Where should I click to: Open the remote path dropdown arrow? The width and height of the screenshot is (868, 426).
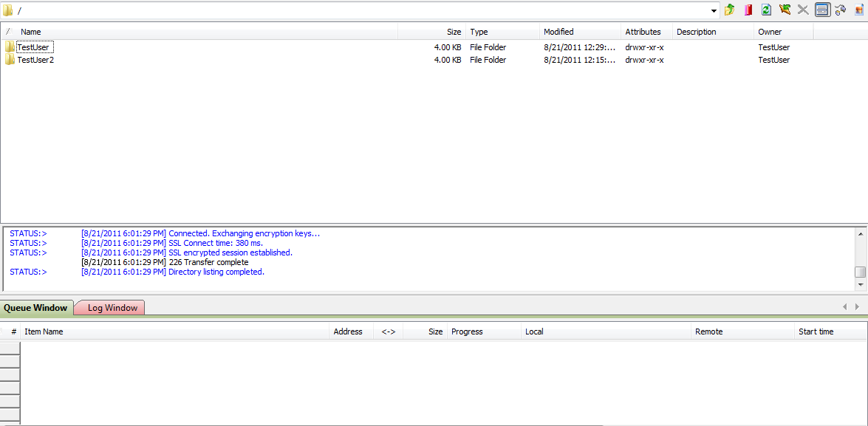pos(714,10)
